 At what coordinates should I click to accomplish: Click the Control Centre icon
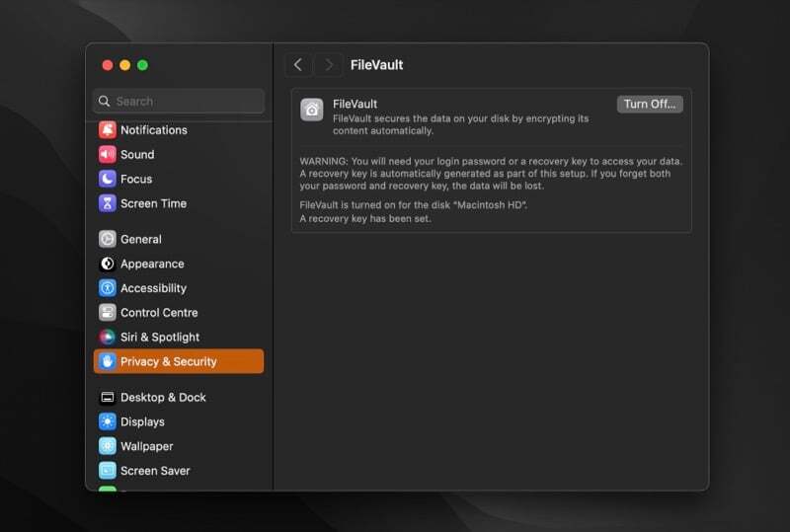click(x=108, y=312)
